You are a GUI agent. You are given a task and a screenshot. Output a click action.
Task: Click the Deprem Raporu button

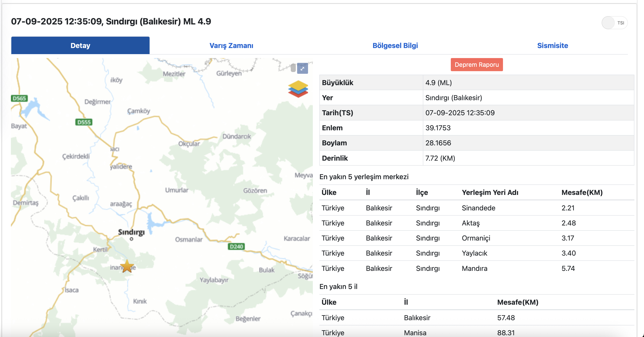click(477, 65)
